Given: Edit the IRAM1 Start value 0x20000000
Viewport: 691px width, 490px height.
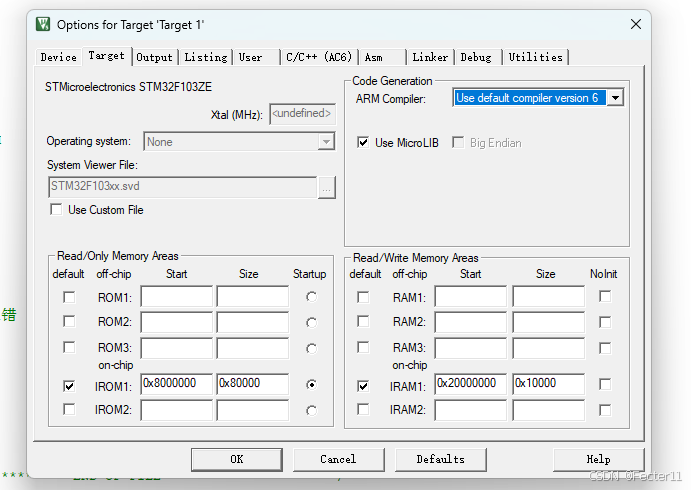Looking at the screenshot, I should coord(471,384).
